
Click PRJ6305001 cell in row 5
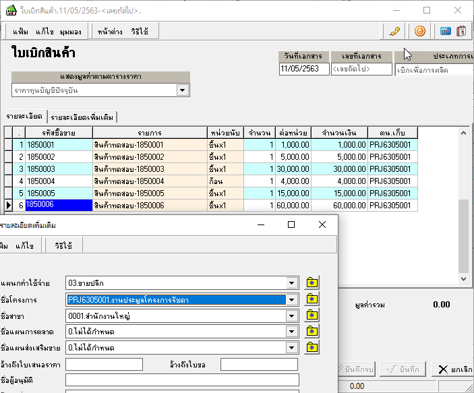tap(392, 193)
